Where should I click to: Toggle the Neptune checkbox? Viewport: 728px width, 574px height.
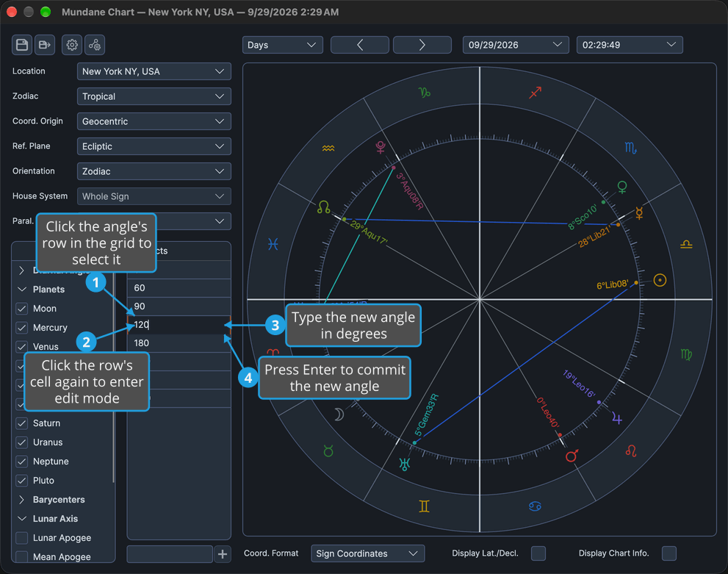point(22,461)
